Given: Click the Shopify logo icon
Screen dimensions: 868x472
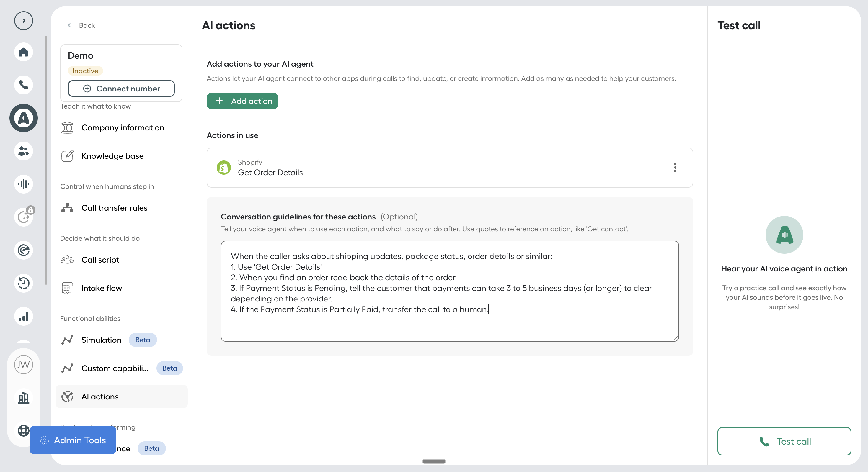Looking at the screenshot, I should coord(224,167).
